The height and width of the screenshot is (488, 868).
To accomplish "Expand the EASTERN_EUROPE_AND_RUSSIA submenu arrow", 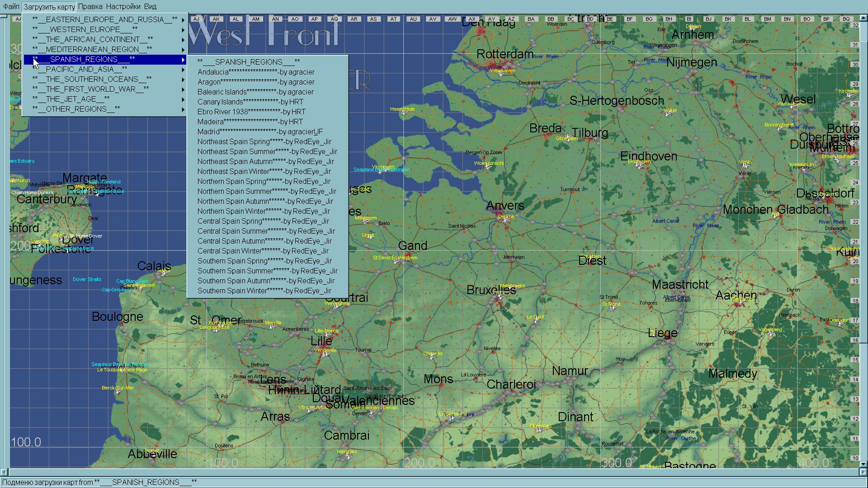I will click(183, 20).
